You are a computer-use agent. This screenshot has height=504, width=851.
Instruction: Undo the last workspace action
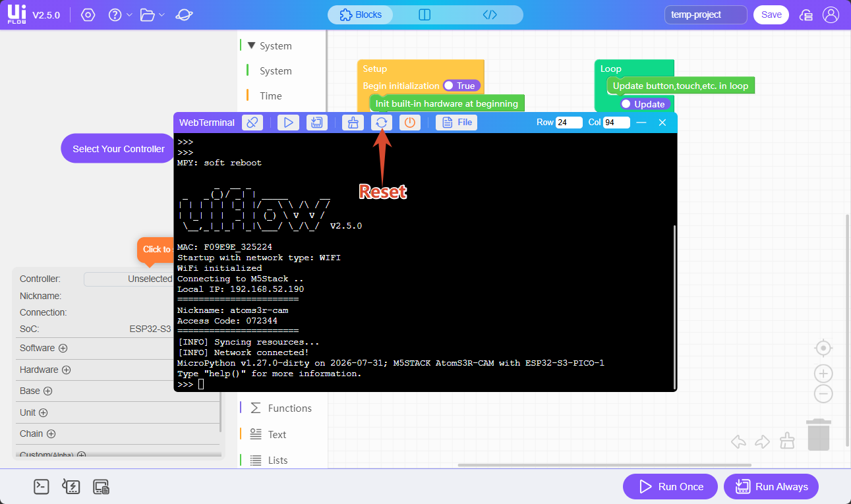[739, 441]
